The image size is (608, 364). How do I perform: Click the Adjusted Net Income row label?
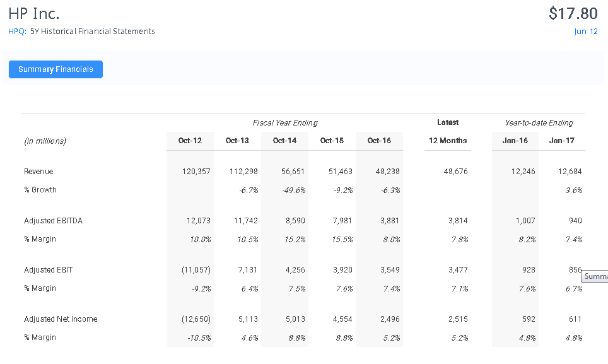pos(61,319)
